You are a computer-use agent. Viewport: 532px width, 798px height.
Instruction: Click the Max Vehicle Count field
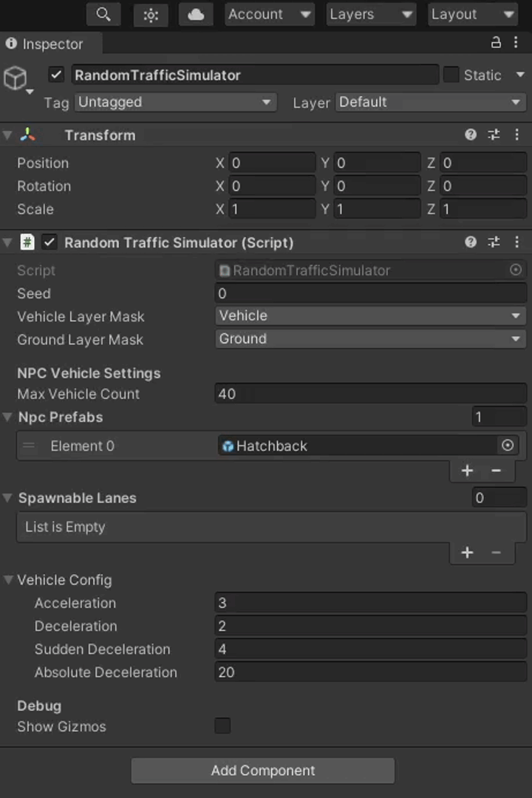coord(370,394)
